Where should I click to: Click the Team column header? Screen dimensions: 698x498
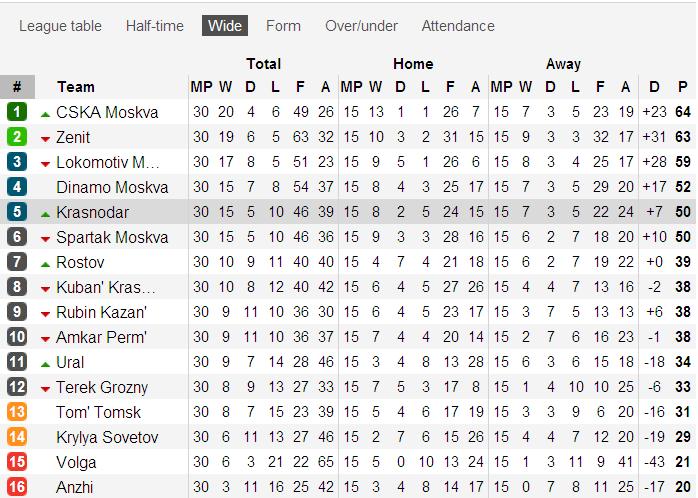pyautogui.click(x=76, y=87)
